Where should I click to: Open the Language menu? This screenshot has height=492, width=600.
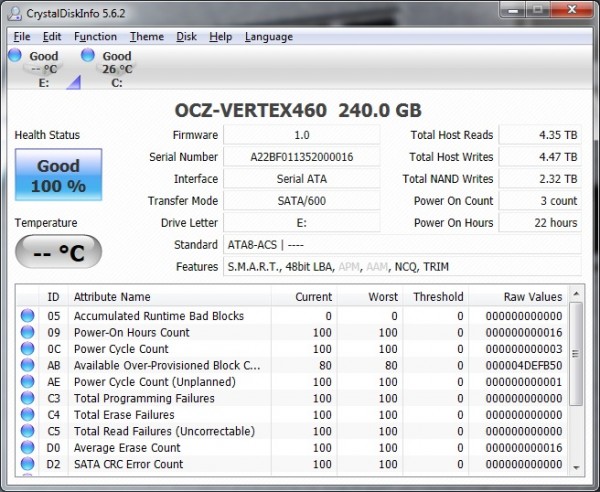click(x=269, y=37)
